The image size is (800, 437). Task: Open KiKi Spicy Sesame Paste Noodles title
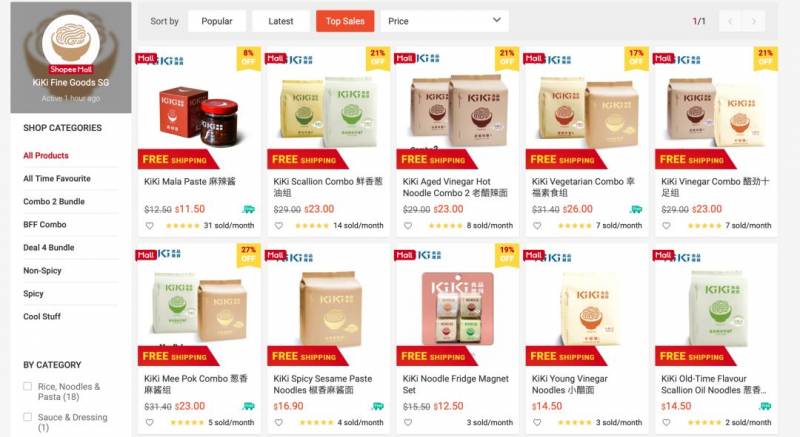(322, 384)
